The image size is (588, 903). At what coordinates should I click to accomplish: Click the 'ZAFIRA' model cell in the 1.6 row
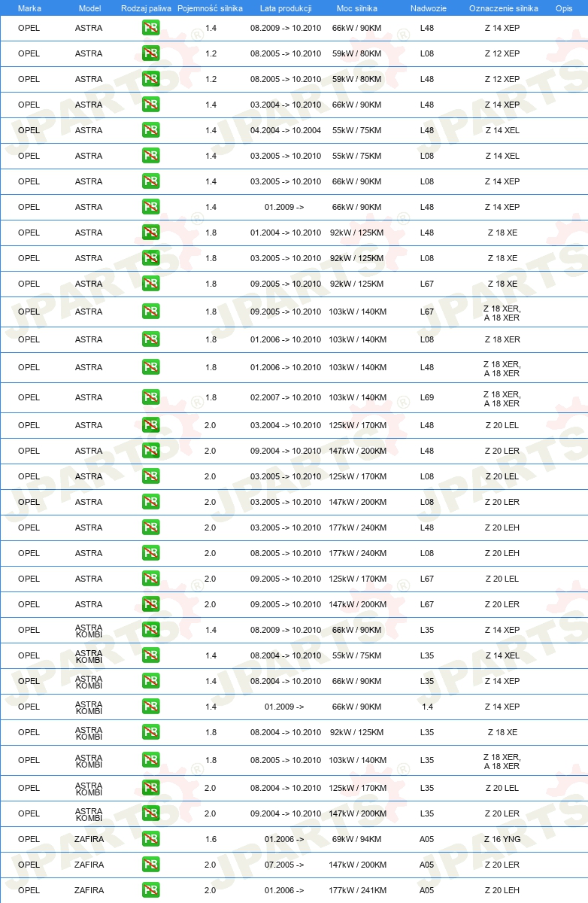point(89,839)
